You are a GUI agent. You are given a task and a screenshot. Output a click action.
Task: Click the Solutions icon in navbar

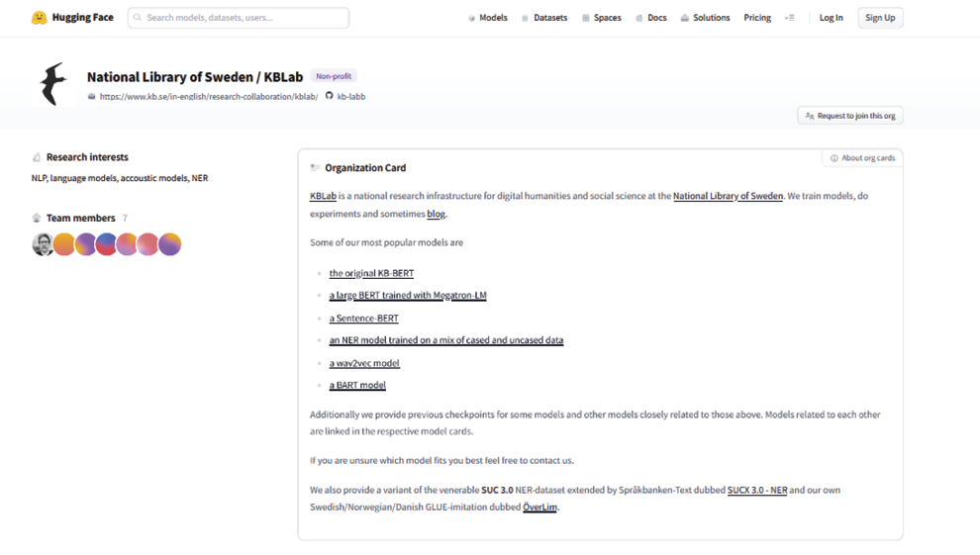pyautogui.click(x=685, y=18)
